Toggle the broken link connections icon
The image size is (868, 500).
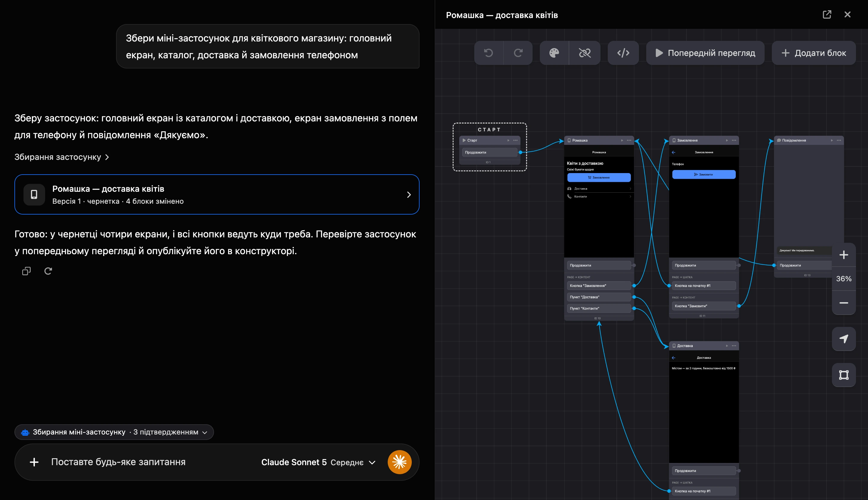pyautogui.click(x=585, y=53)
